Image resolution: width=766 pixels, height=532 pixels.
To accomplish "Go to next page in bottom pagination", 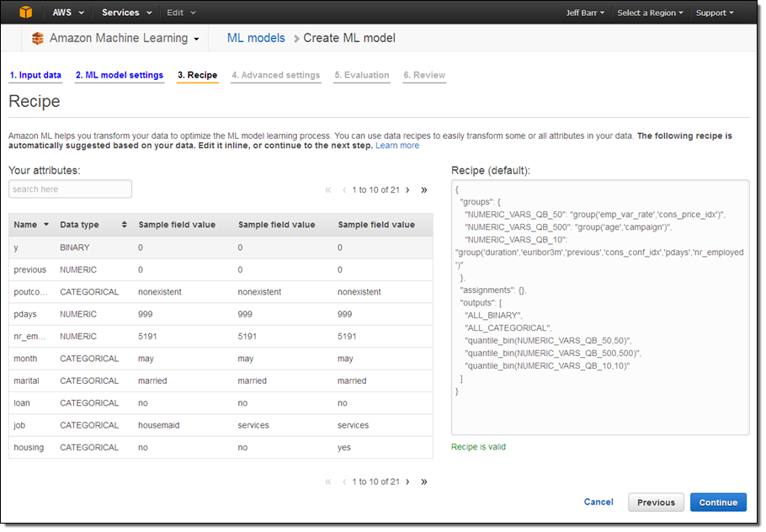I will (x=407, y=481).
